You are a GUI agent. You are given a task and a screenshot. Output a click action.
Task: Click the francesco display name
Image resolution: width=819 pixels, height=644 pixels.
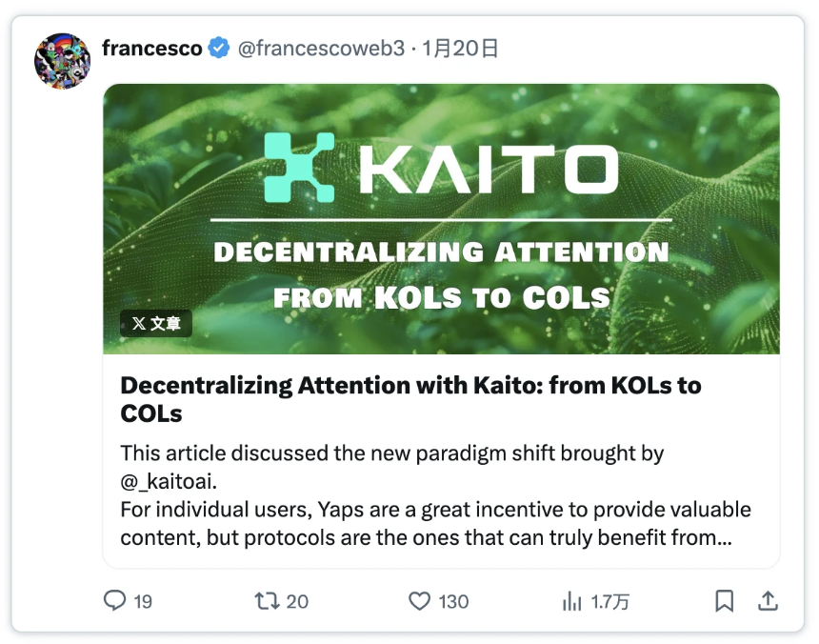click(x=151, y=49)
